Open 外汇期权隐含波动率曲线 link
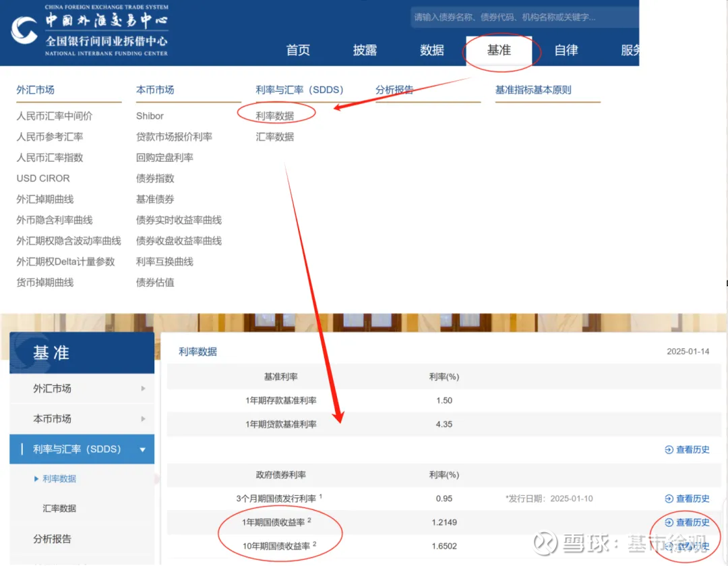The width and height of the screenshot is (728, 566). pos(69,241)
